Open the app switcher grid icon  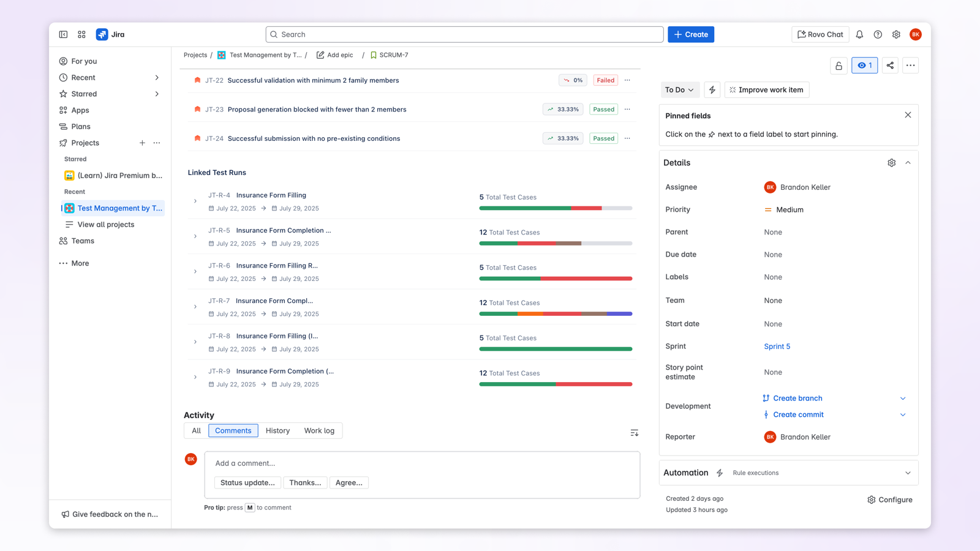(81, 35)
